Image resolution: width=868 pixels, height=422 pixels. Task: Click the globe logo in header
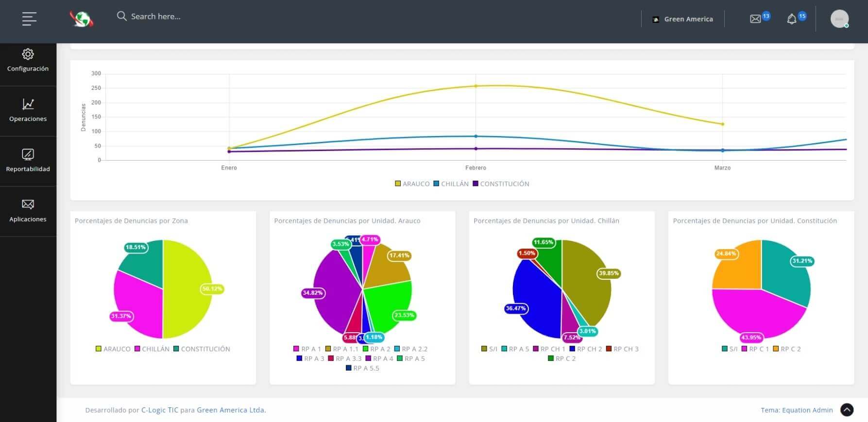click(81, 19)
